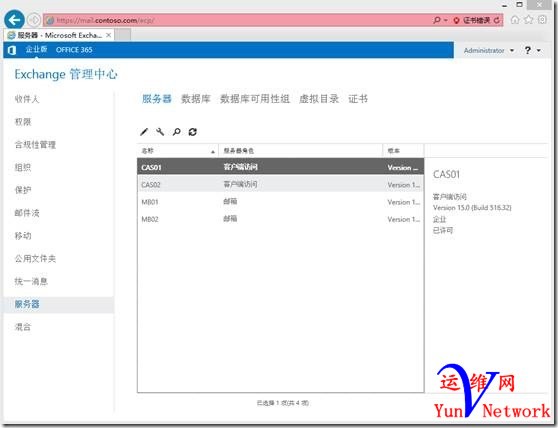Select the CAS01 server row
Screen dimensions: 558x428
click(x=280, y=167)
